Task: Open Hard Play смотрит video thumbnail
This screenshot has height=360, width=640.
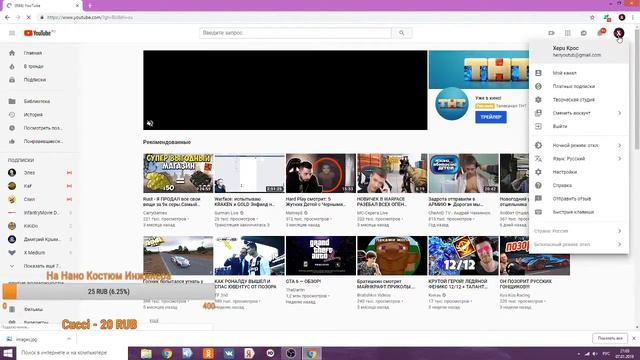Action: coord(320,173)
